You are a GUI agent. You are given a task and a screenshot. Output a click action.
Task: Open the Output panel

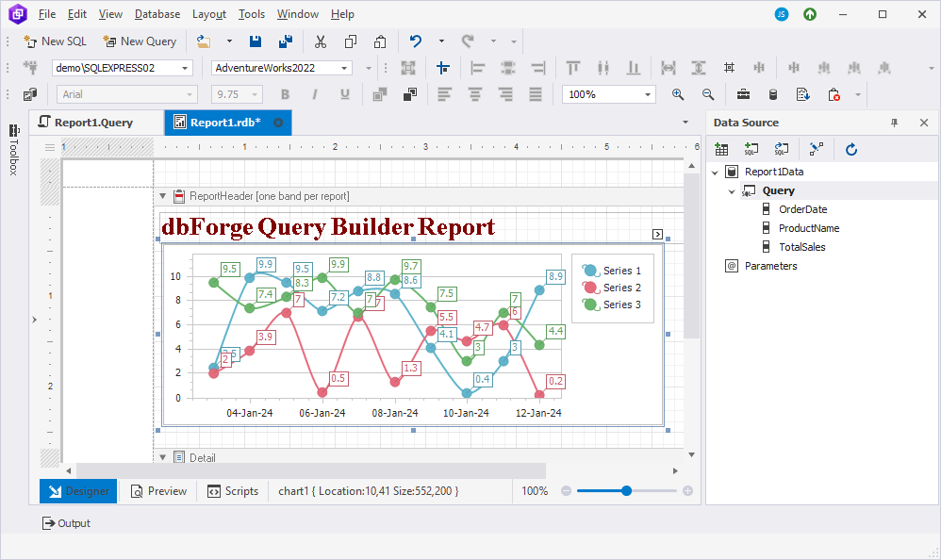[66, 523]
